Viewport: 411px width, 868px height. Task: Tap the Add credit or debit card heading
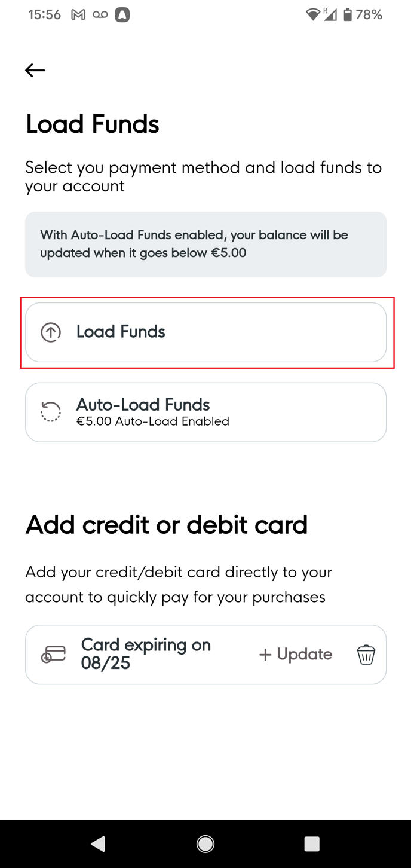click(167, 525)
